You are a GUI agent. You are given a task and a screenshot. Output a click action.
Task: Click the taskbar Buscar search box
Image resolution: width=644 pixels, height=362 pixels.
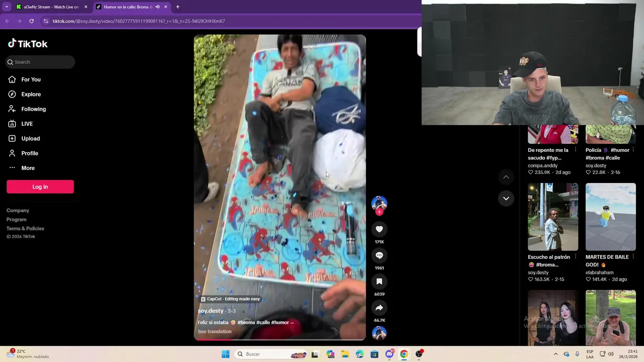[271, 354]
